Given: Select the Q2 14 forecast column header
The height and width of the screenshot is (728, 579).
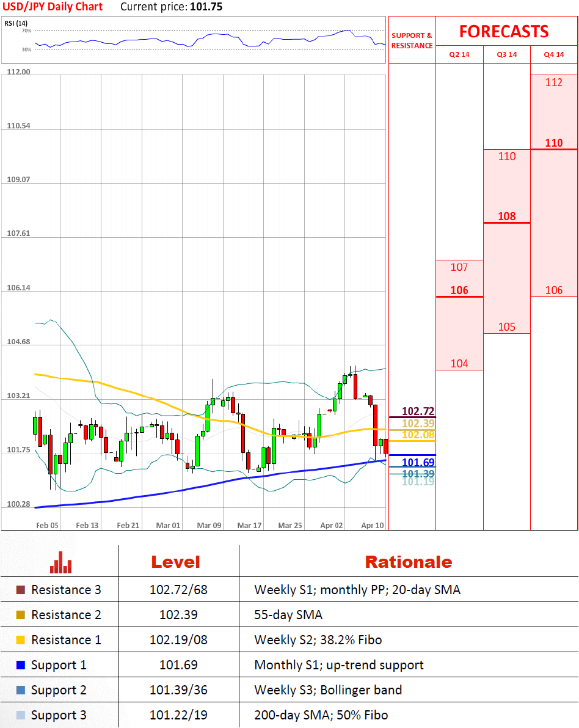Looking at the screenshot, I should (459, 54).
